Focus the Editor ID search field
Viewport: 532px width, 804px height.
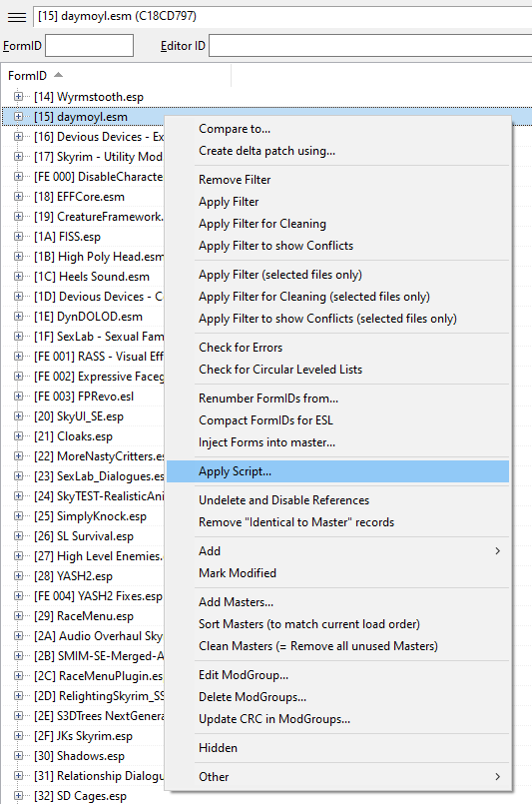[x=370, y=46]
